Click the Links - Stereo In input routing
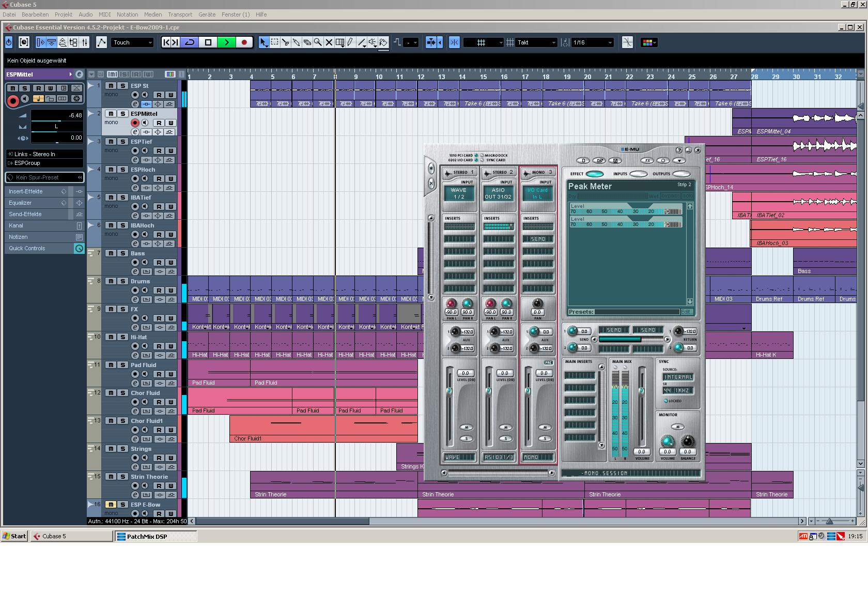This screenshot has height=592, width=868. coord(44,154)
